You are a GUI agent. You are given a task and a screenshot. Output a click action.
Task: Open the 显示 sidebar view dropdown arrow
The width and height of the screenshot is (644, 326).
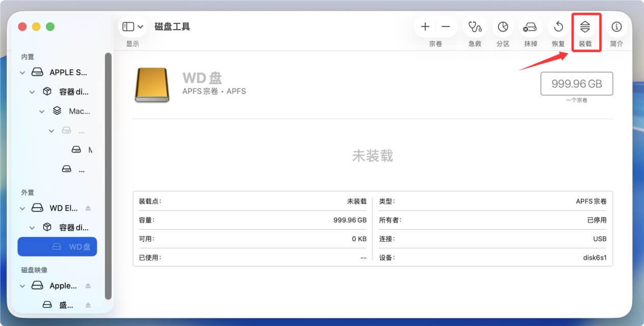[141, 26]
